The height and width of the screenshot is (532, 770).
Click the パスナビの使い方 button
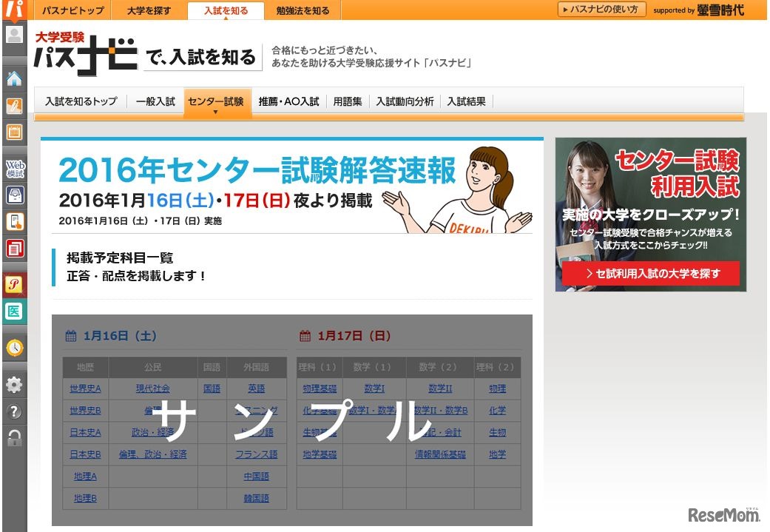[x=601, y=10]
